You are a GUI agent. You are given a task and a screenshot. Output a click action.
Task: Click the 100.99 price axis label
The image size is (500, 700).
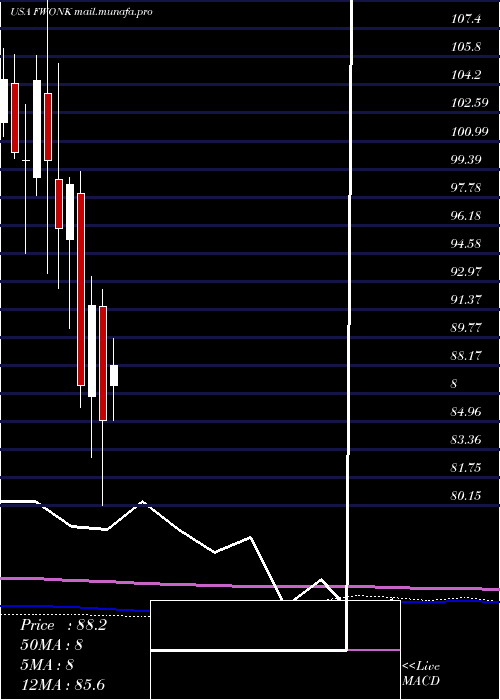[x=469, y=131]
